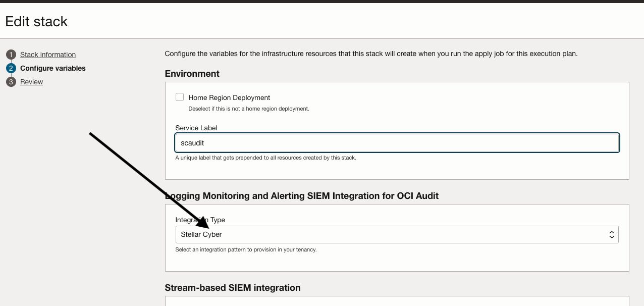644x306 pixels.
Task: Click the 'A unique label' helper text
Action: tap(265, 158)
